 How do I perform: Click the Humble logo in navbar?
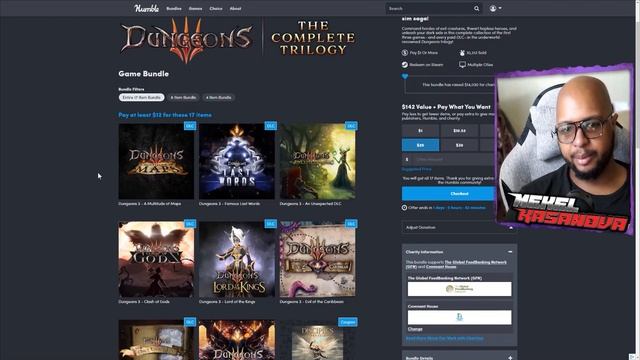[x=146, y=8]
